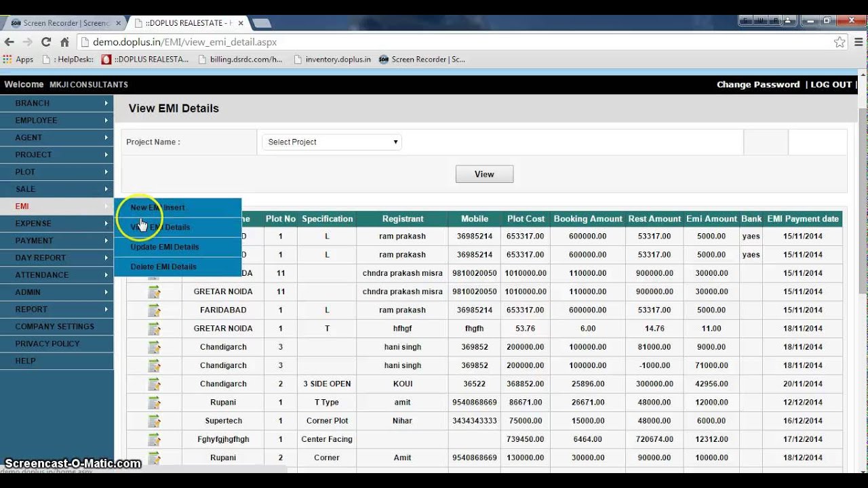The width and height of the screenshot is (868, 488).
Task: Open the ADMIN sidebar menu
Action: (57, 292)
